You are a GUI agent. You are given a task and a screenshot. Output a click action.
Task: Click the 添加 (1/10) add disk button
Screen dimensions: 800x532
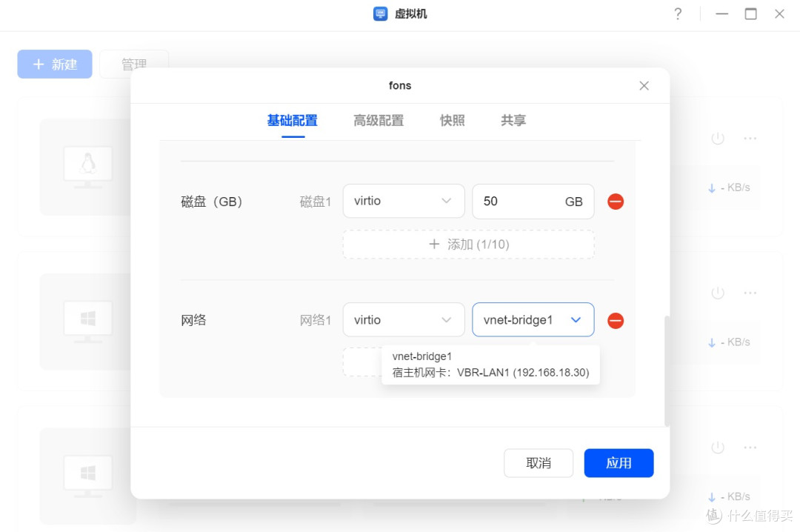(x=468, y=245)
